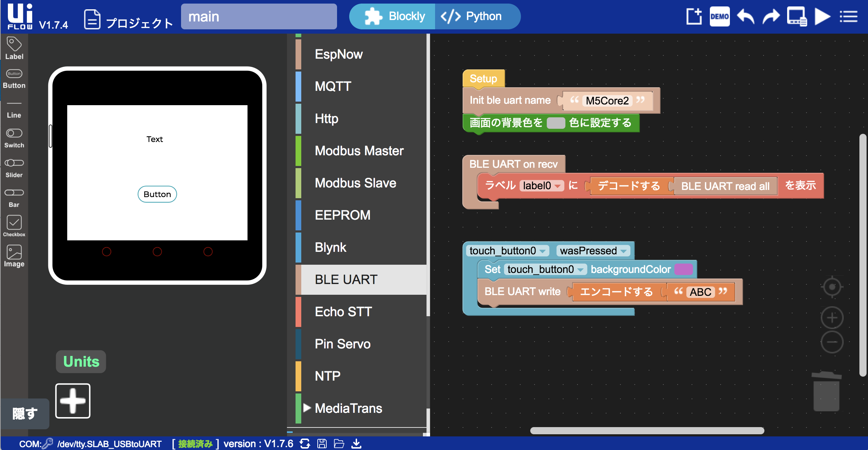Expand the MediaTrans category
868x450 pixels.
tap(343, 408)
